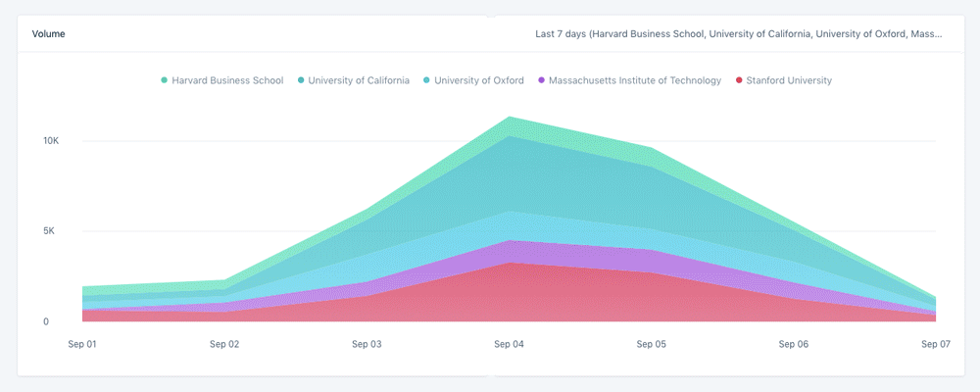Click the Last 7 days filter summary text

coord(739,34)
